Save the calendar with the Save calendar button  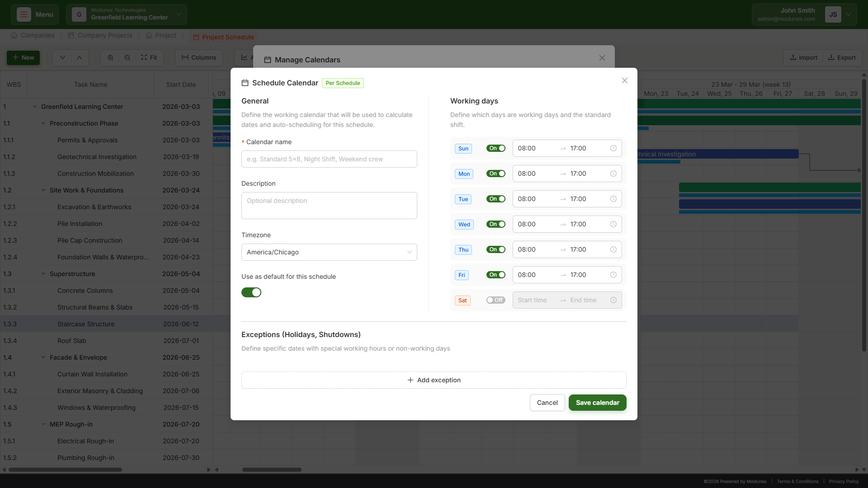click(597, 403)
